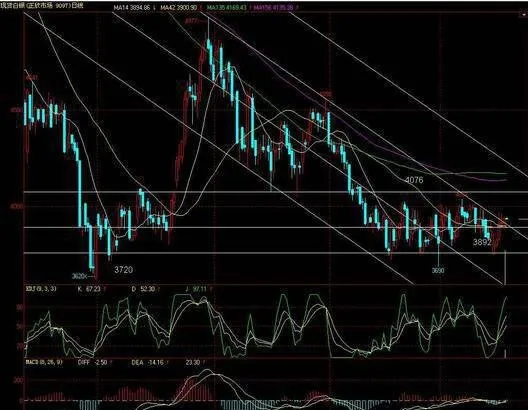Image resolution: width=528 pixels, height=410 pixels.
Task: Click the MACD(8,26,9) indicator name
Action: click(x=44, y=363)
